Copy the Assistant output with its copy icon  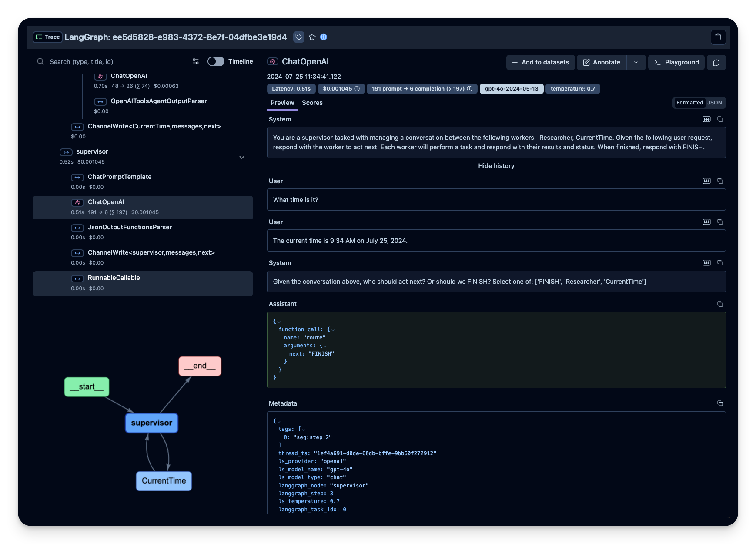coord(720,304)
